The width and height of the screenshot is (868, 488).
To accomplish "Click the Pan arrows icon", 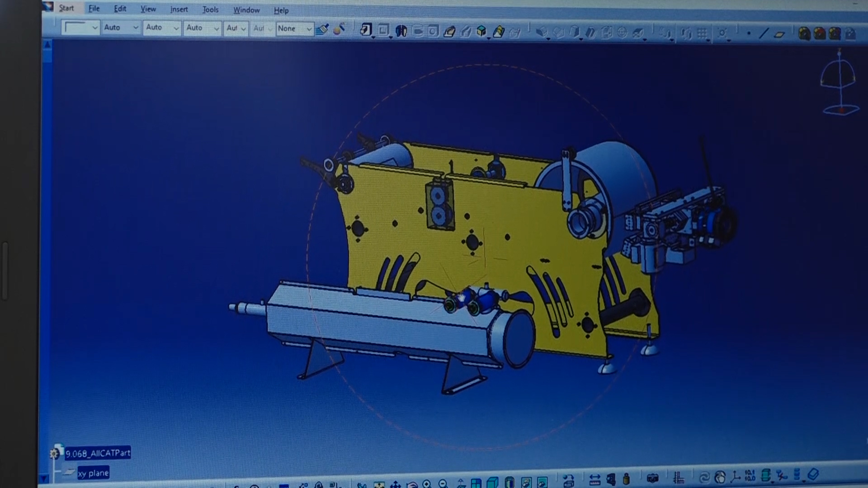I will [395, 485].
